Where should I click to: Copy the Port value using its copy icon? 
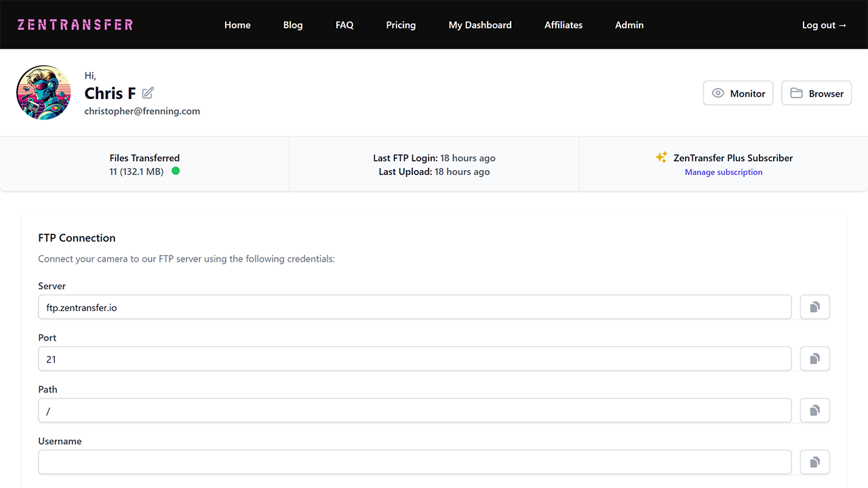pos(814,359)
